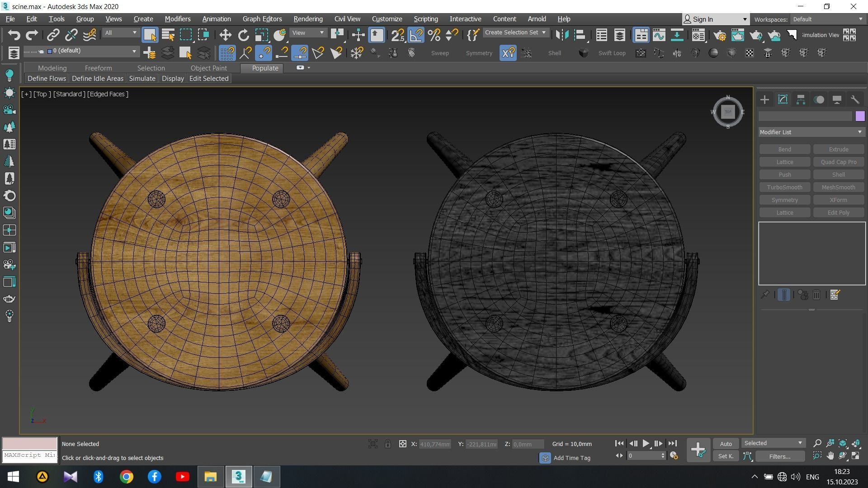Screen dimensions: 868x488
Task: Open the Create command panel tab
Action: pyautogui.click(x=764, y=99)
